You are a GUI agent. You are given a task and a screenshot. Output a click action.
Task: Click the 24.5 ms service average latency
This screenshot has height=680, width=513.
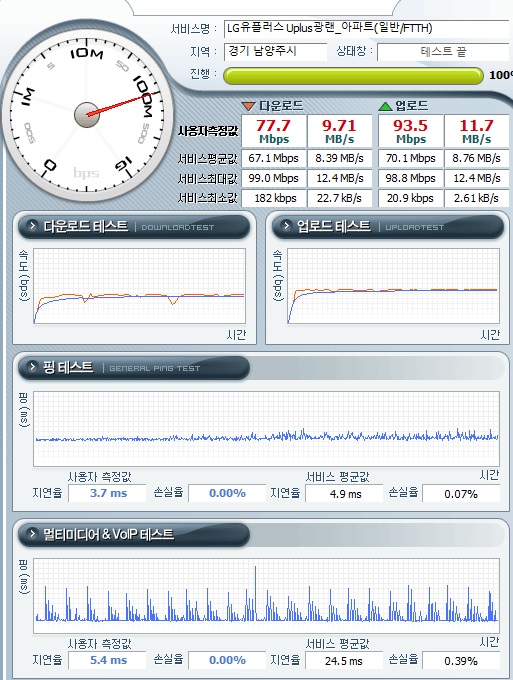[x=344, y=660]
